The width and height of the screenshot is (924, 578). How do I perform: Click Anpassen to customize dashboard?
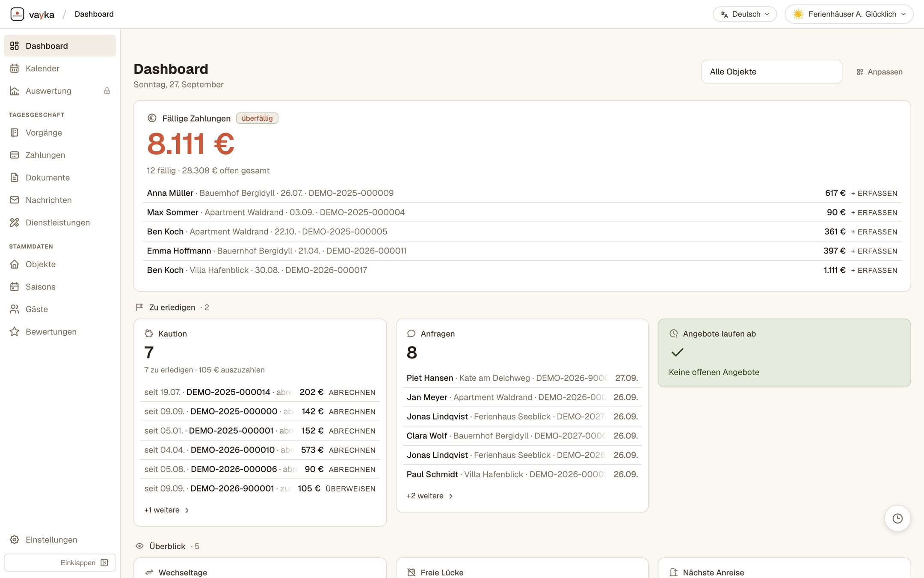click(880, 72)
